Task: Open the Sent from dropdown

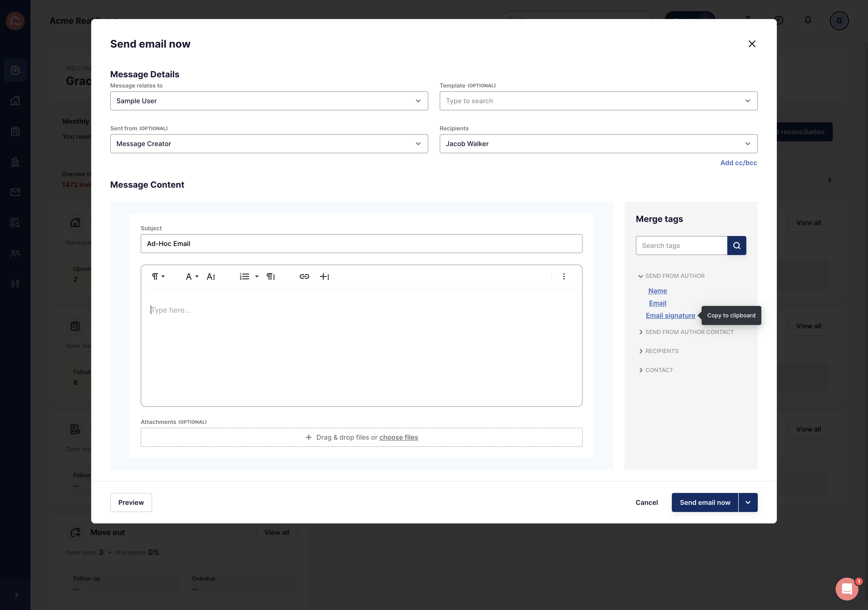Action: pyautogui.click(x=269, y=143)
